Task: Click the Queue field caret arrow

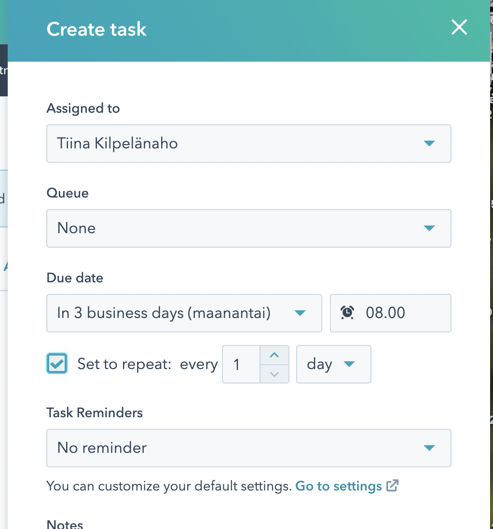Action: [x=429, y=228]
